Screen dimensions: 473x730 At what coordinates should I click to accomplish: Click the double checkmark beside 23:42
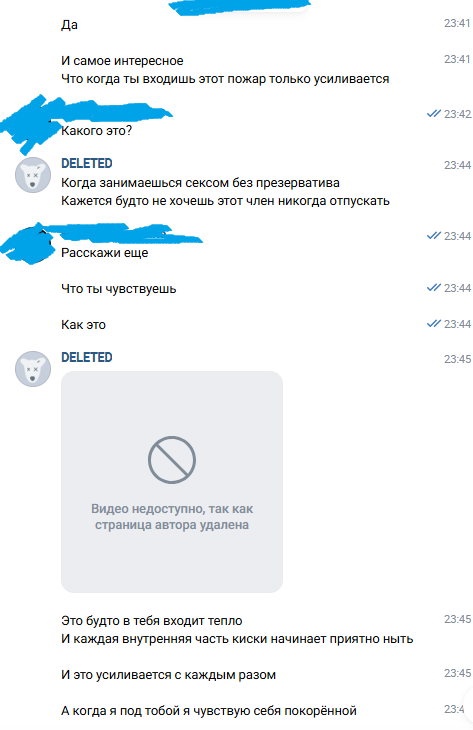(x=433, y=114)
